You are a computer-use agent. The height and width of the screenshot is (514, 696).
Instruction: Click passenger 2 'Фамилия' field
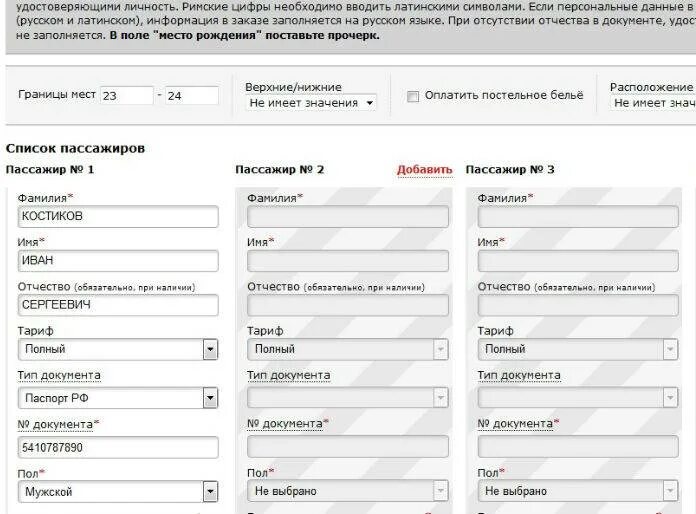point(348,217)
